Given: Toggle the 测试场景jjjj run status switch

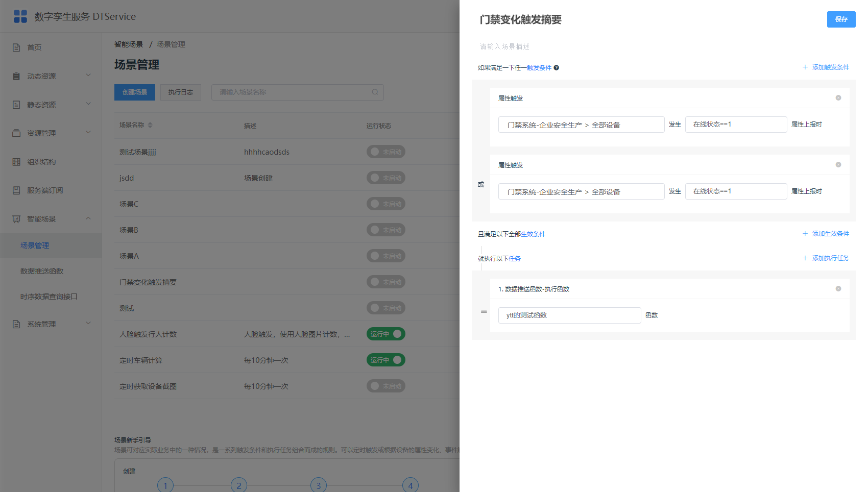Looking at the screenshot, I should click(386, 152).
